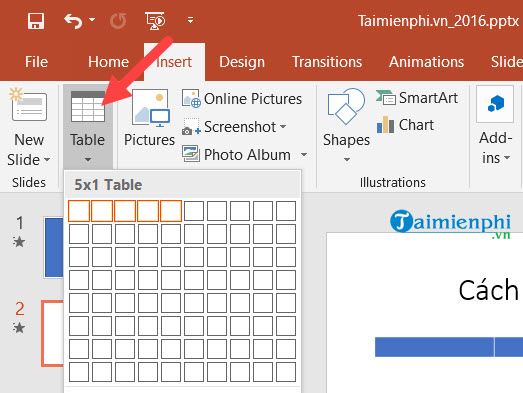Expand the Photo Album dropdown arrow

click(304, 154)
